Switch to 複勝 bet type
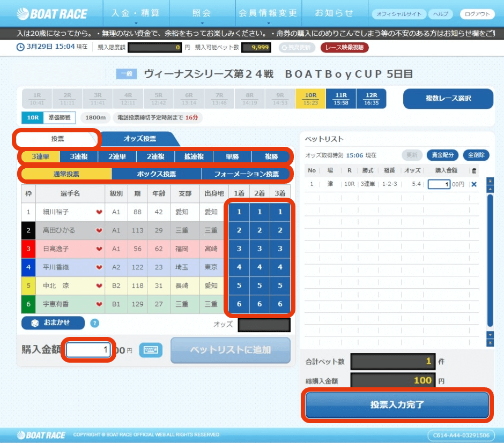Viewport: 504px width, 443px height. (x=271, y=156)
